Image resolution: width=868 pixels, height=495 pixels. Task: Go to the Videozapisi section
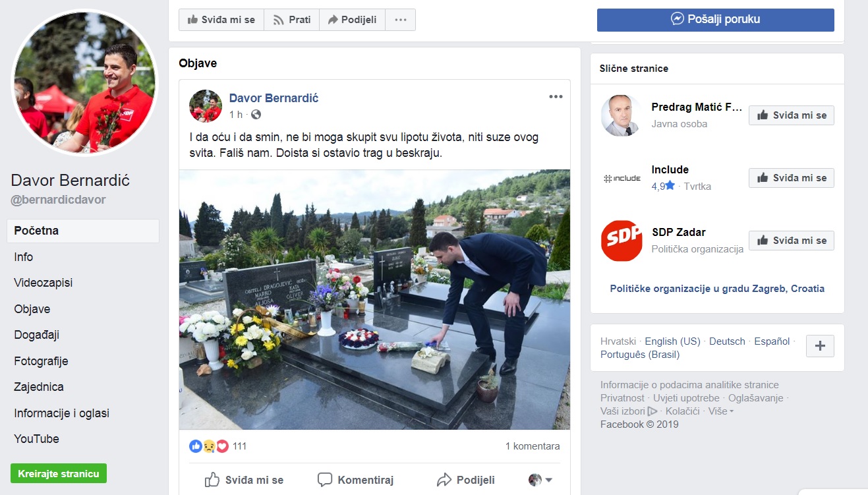(43, 283)
